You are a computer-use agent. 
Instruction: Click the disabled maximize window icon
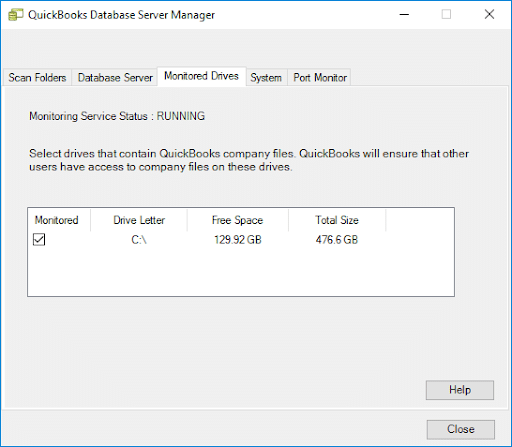click(x=446, y=14)
